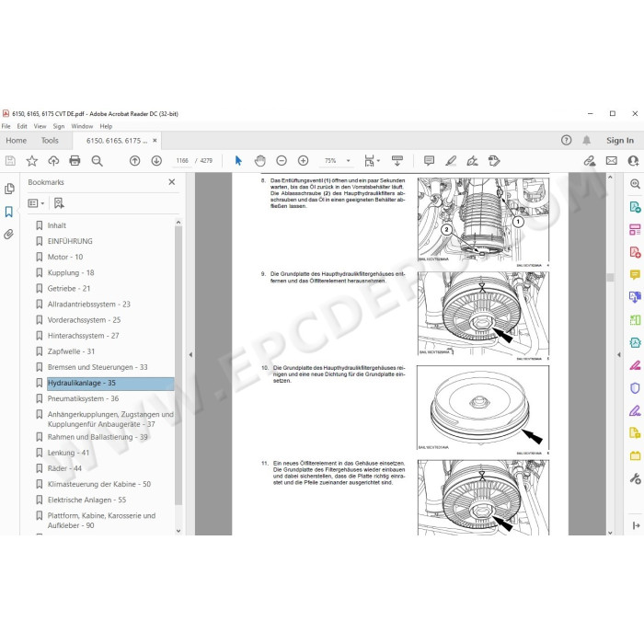Expand the right tools pane with bottom arrow
Viewport: 644px width, 644px height.
(x=636, y=525)
